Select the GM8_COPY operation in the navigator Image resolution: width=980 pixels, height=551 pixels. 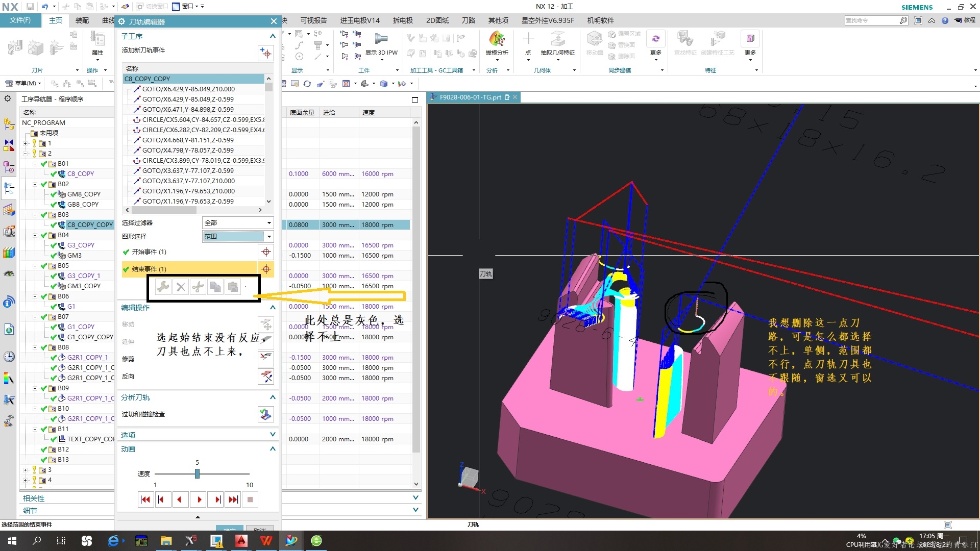tap(84, 194)
